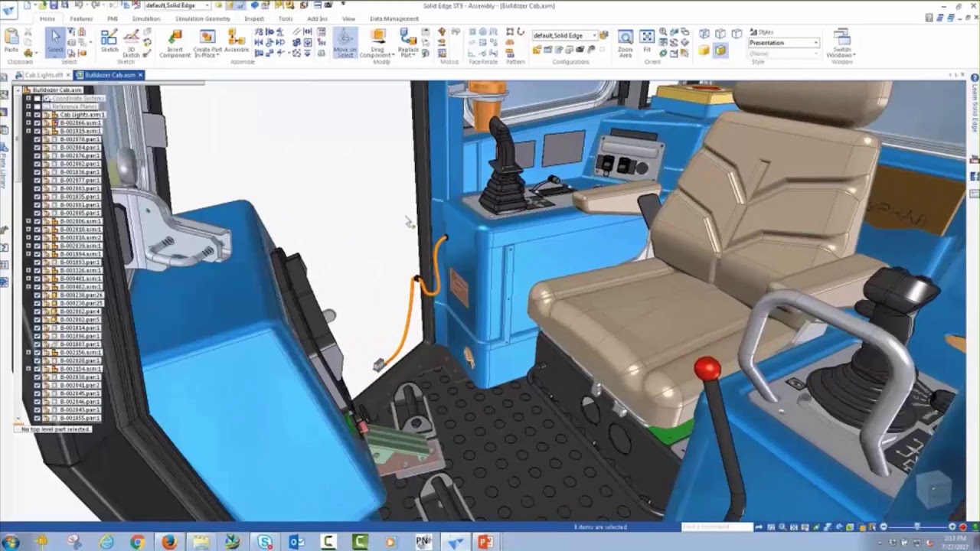
Task: Click the view orientation cube in viewport
Action: coord(933,491)
